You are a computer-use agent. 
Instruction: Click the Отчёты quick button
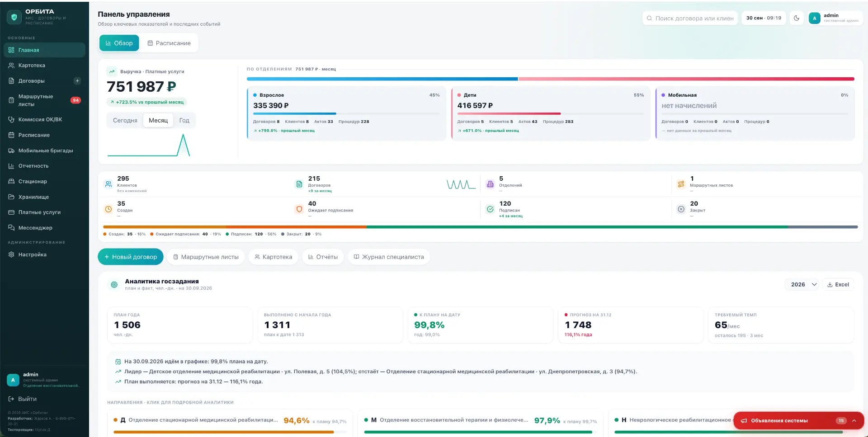tap(323, 257)
